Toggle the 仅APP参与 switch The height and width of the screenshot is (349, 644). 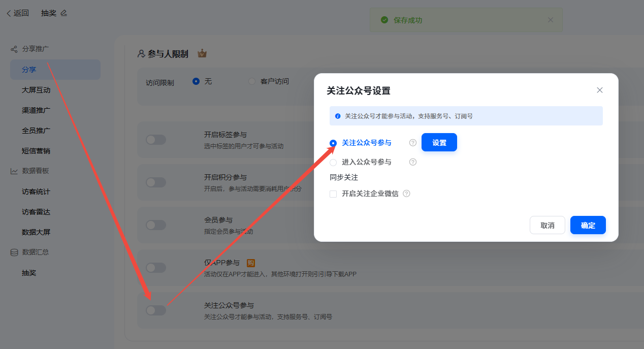tap(156, 268)
